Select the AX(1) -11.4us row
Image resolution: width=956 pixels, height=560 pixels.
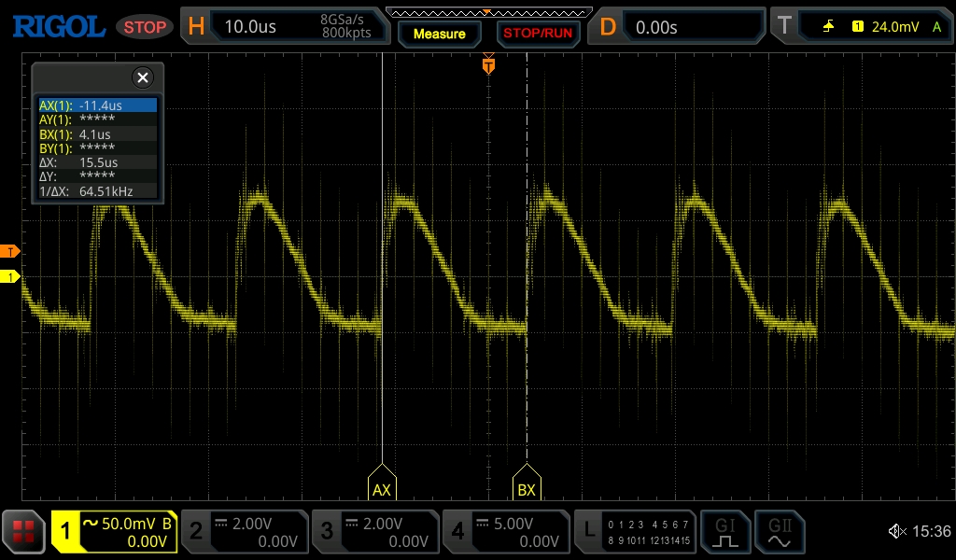[97, 105]
